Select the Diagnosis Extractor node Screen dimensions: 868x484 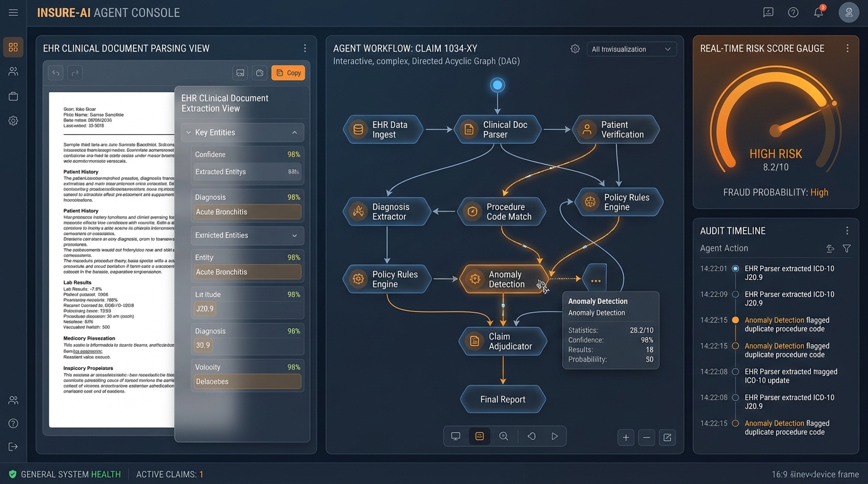tap(387, 212)
